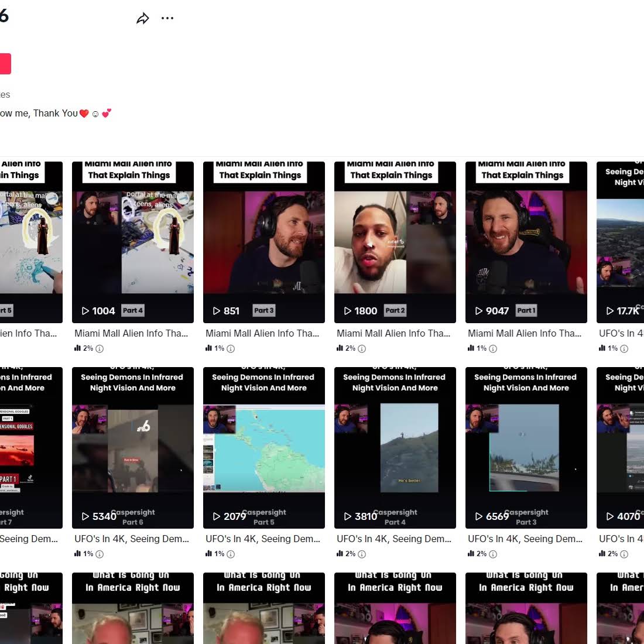
Task: Click the info icon under the 17.7K-view video
Action: pyautogui.click(x=624, y=349)
